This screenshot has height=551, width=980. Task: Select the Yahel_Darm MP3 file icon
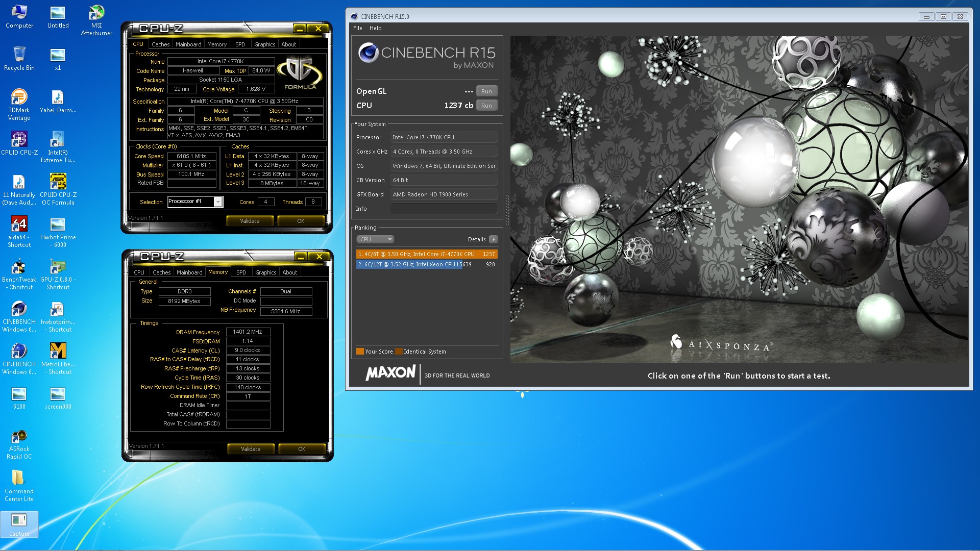[58, 101]
